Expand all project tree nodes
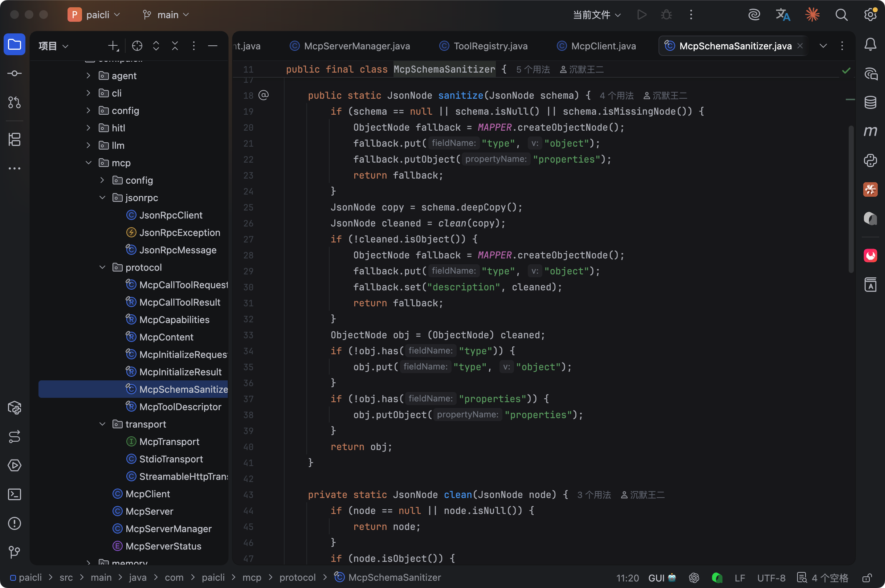This screenshot has width=885, height=588. pos(156,46)
